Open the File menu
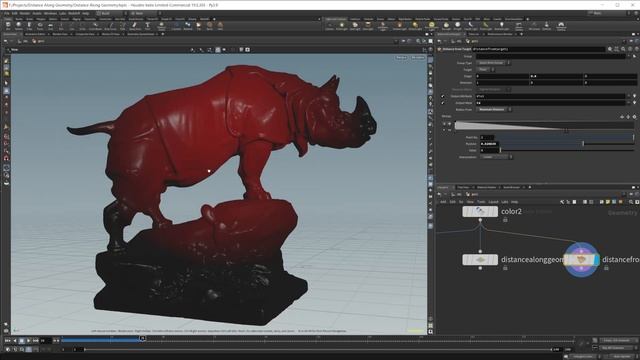 7,13
